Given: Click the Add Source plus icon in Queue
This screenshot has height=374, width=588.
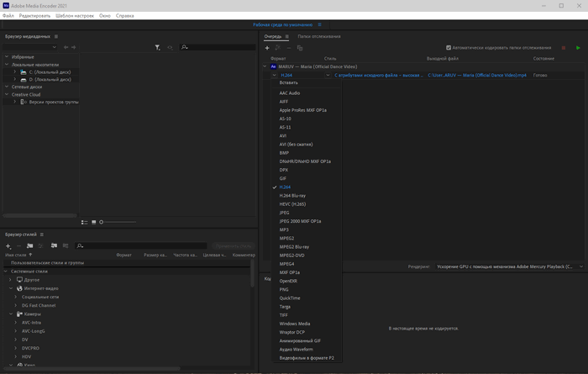Looking at the screenshot, I should coord(267,48).
